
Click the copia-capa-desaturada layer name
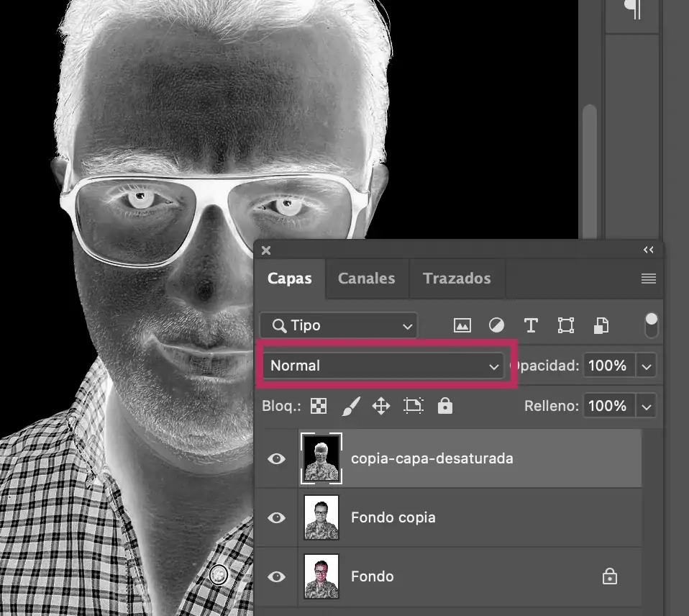click(x=432, y=458)
